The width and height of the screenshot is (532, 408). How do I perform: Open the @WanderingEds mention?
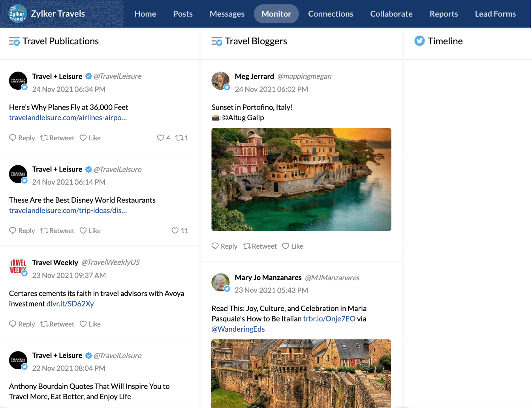(238, 329)
